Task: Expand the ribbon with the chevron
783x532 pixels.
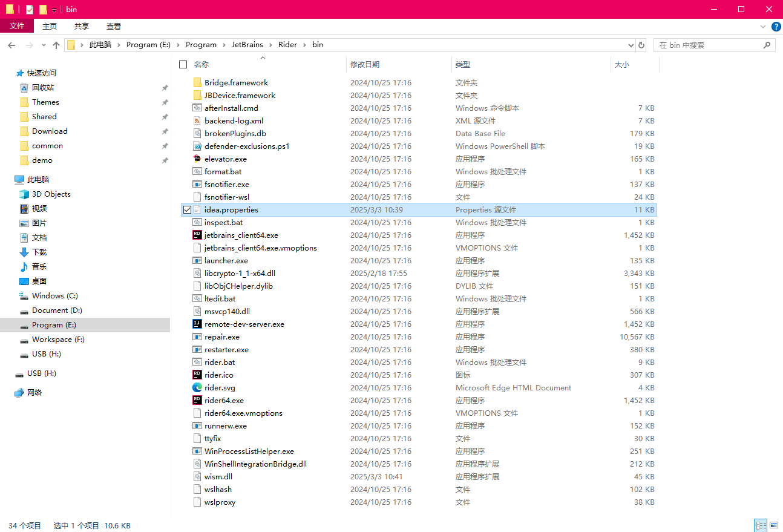Action: click(x=762, y=27)
